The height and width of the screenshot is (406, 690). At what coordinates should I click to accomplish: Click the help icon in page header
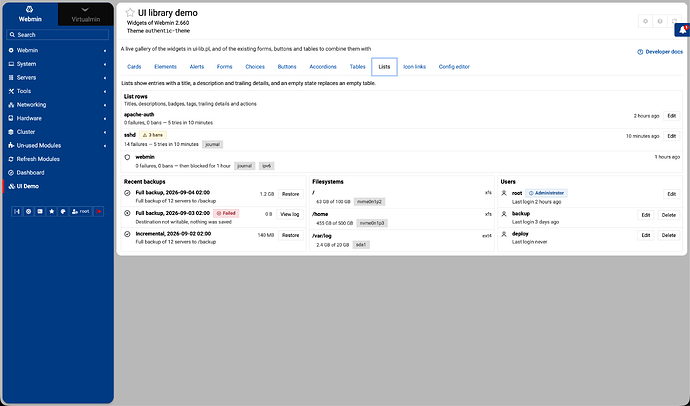point(660,21)
